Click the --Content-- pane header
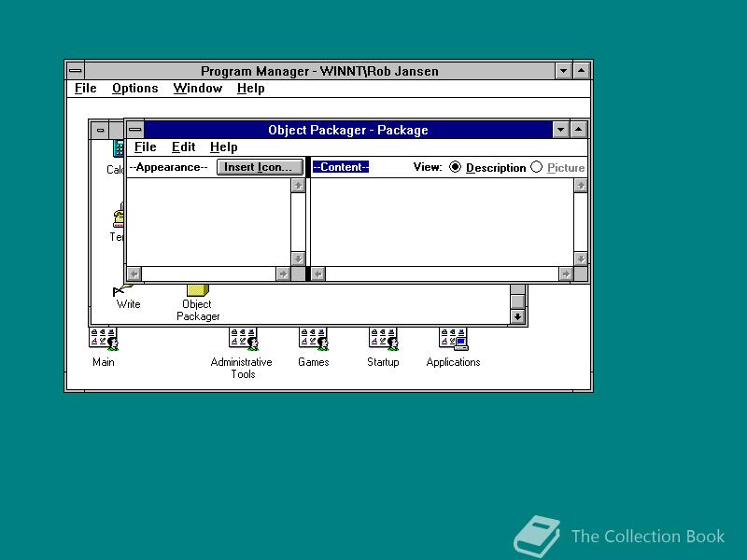 [x=341, y=167]
